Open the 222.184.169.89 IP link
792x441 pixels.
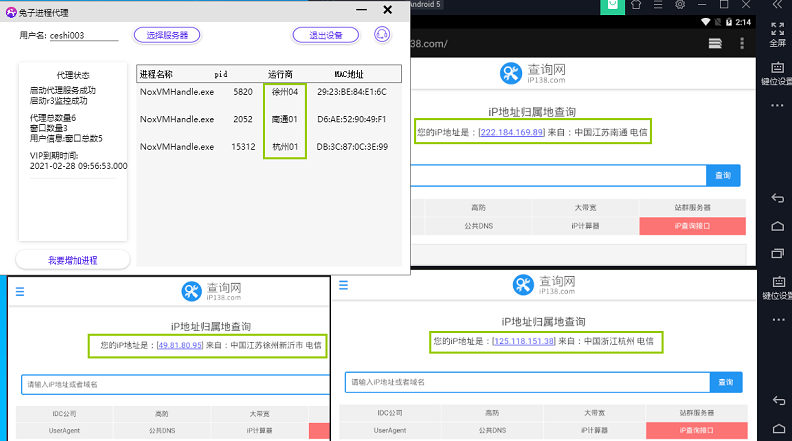[x=512, y=132]
